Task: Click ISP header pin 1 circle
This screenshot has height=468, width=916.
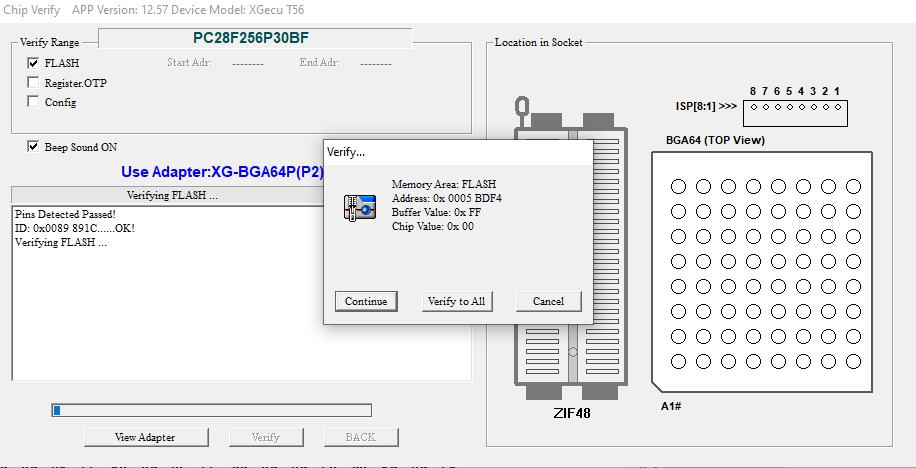Action: (836, 107)
